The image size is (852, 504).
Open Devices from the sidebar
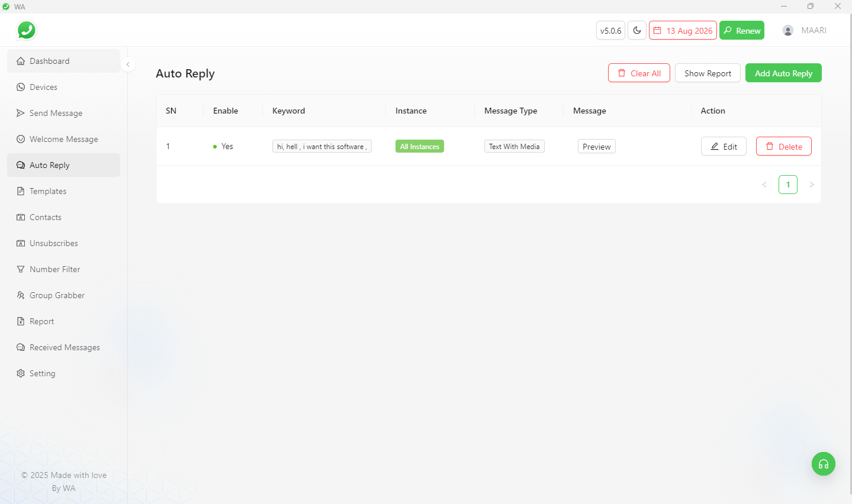43,87
